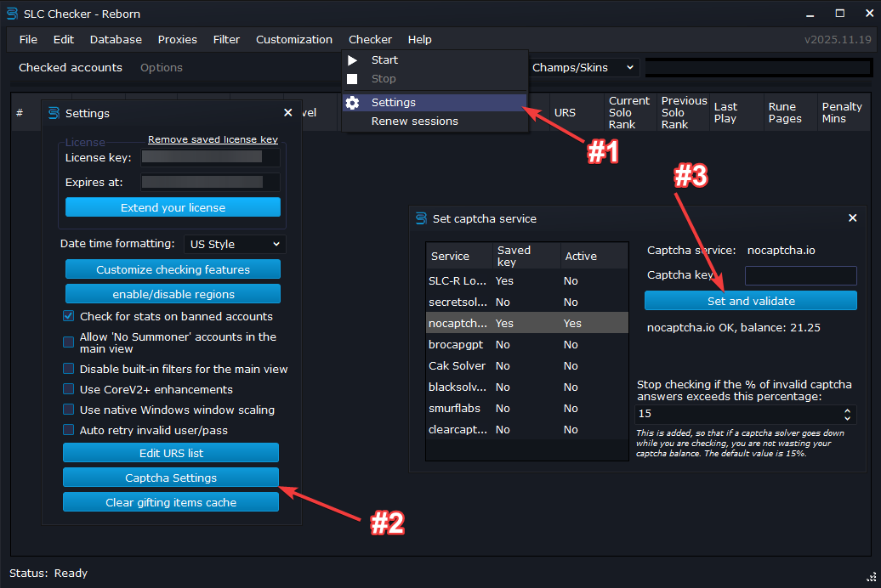Select the secretsol... service row
Viewport: 881px width, 588px height.
click(527, 302)
